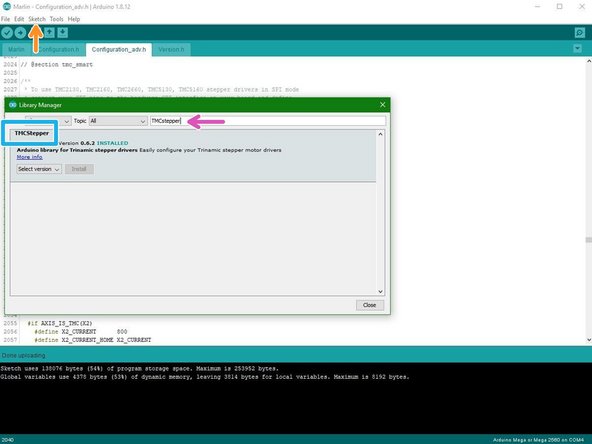This screenshot has height=444, width=592.
Task: Open the File menu
Action: click(x=5, y=19)
